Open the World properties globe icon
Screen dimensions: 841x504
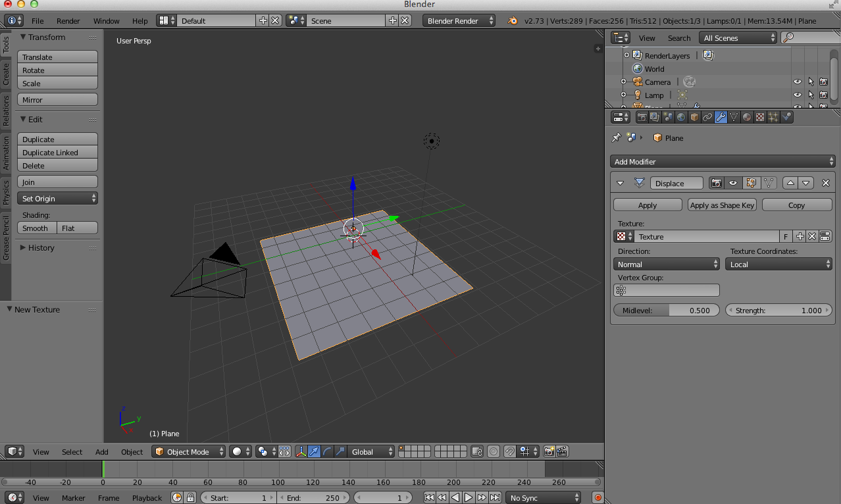pyautogui.click(x=681, y=117)
